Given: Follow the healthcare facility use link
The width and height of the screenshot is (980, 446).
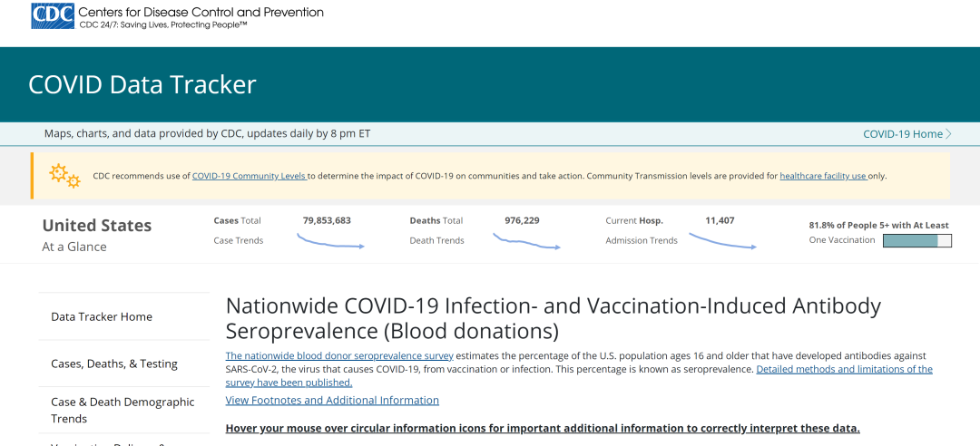Looking at the screenshot, I should [x=823, y=176].
